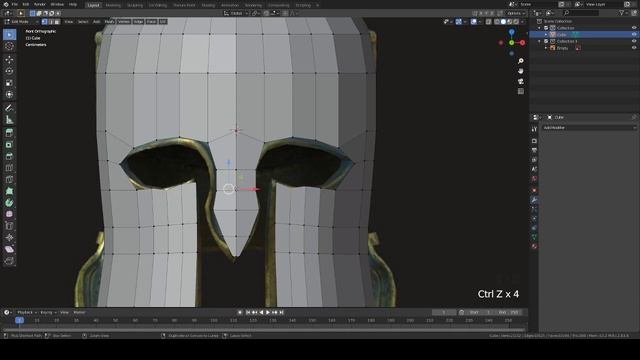Activate the Inset Faces tool
The height and width of the screenshot is (360, 640).
tap(9, 145)
